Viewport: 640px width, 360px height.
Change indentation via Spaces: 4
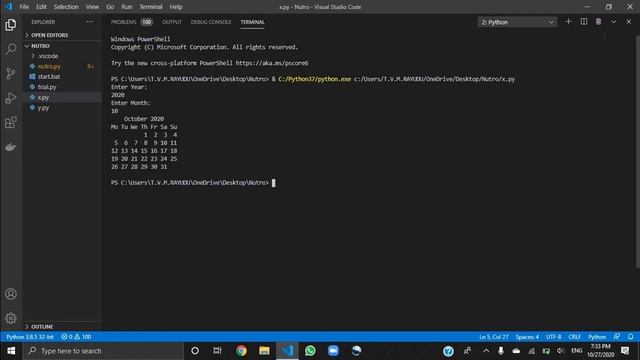click(x=527, y=337)
